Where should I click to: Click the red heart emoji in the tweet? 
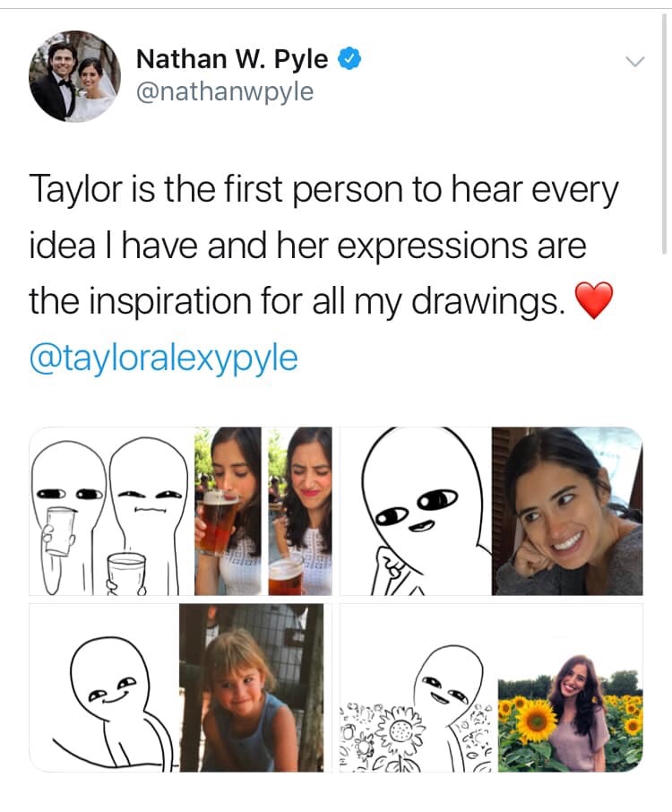point(594,300)
